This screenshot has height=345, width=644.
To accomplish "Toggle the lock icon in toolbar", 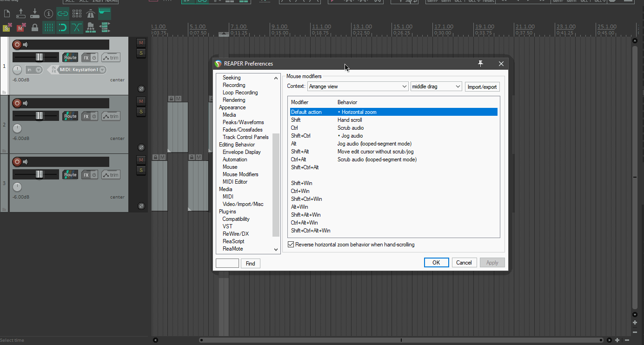I will tap(34, 28).
